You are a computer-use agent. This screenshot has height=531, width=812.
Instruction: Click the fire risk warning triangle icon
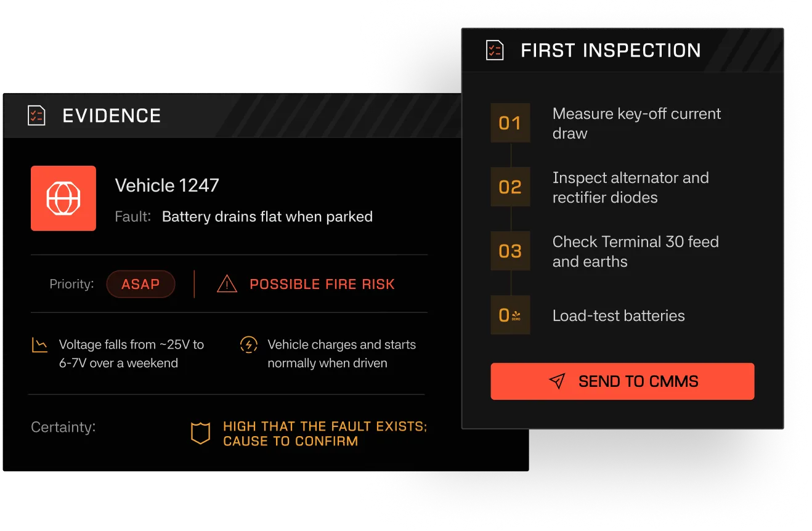click(227, 284)
